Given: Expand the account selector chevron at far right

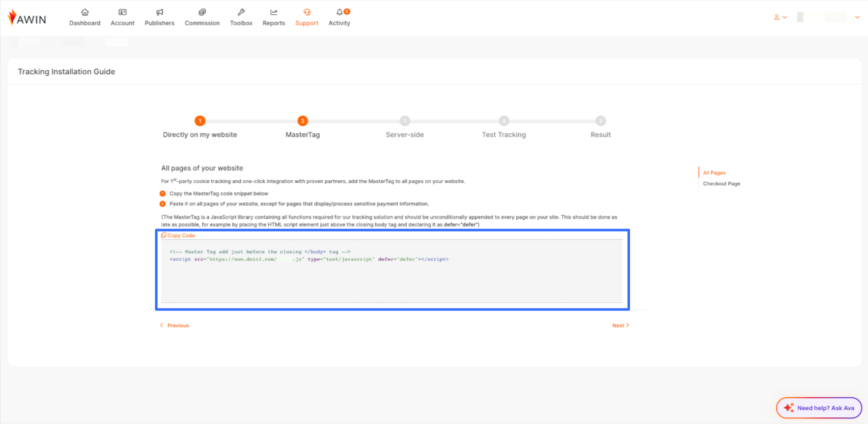Looking at the screenshot, I should pos(857,17).
